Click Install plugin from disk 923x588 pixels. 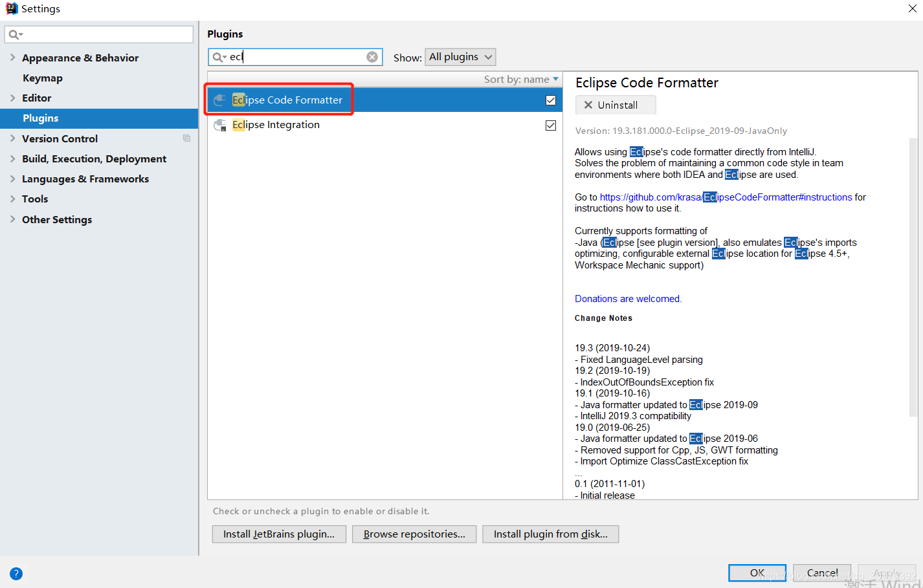[550, 534]
